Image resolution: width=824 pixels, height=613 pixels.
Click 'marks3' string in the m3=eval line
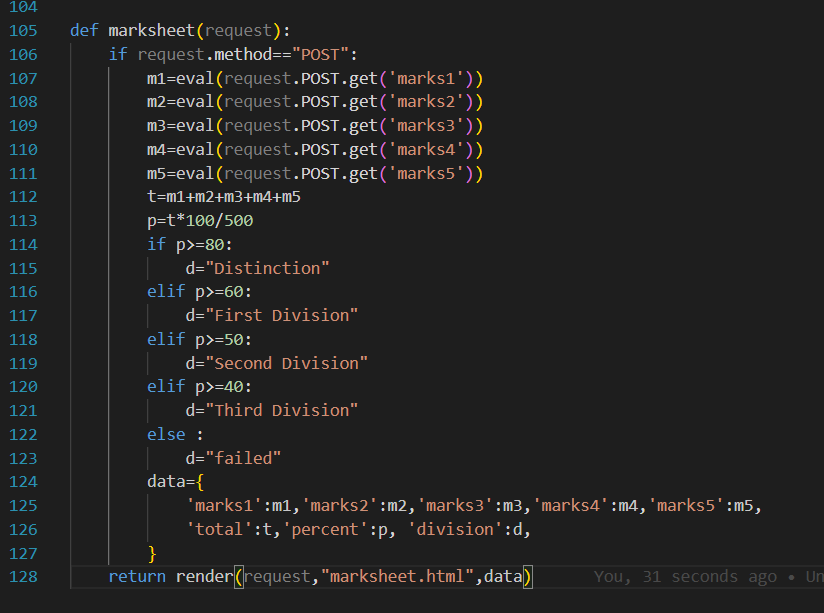pyautogui.click(x=426, y=126)
